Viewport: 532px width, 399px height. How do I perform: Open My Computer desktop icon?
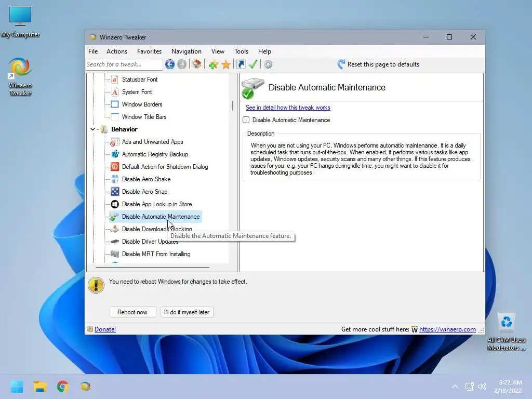point(20,22)
